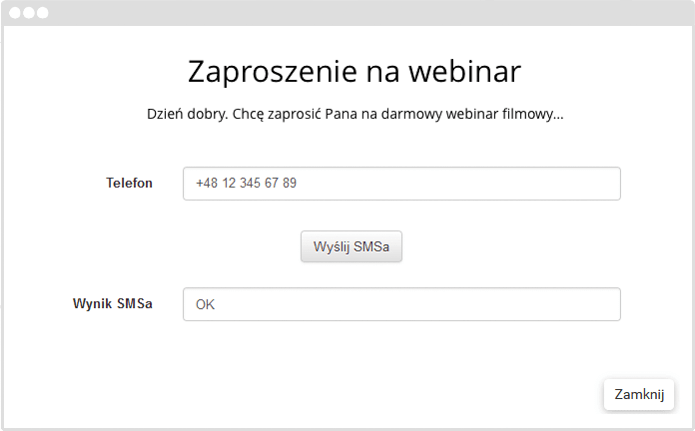695x431 pixels.
Task: Place cursor on "+48 12 345 67 89" text
Action: (246, 184)
